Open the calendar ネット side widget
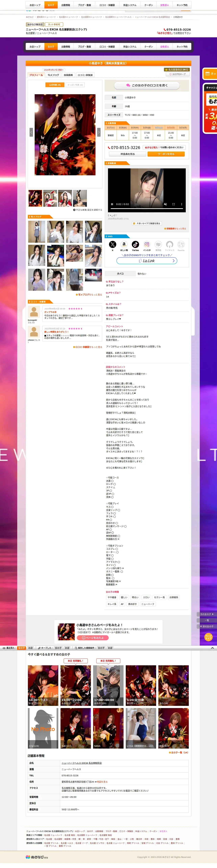 tap(210, 73)
